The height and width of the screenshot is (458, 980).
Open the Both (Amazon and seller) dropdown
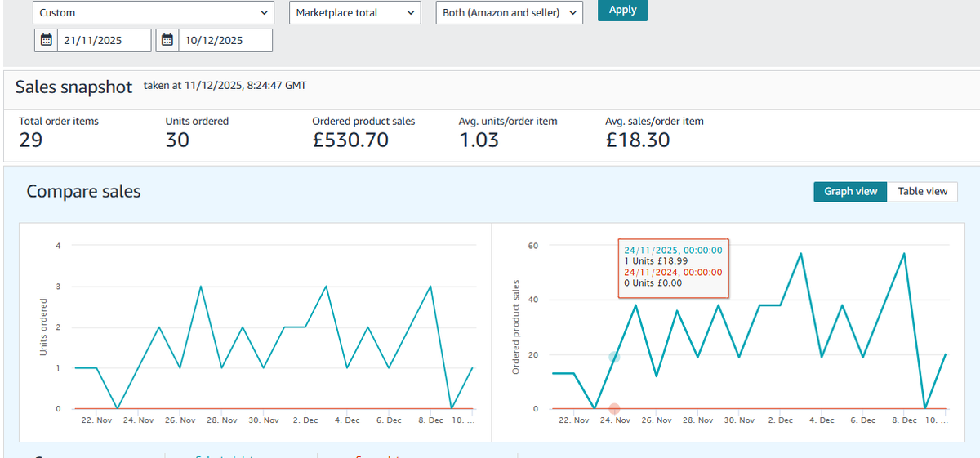510,12
